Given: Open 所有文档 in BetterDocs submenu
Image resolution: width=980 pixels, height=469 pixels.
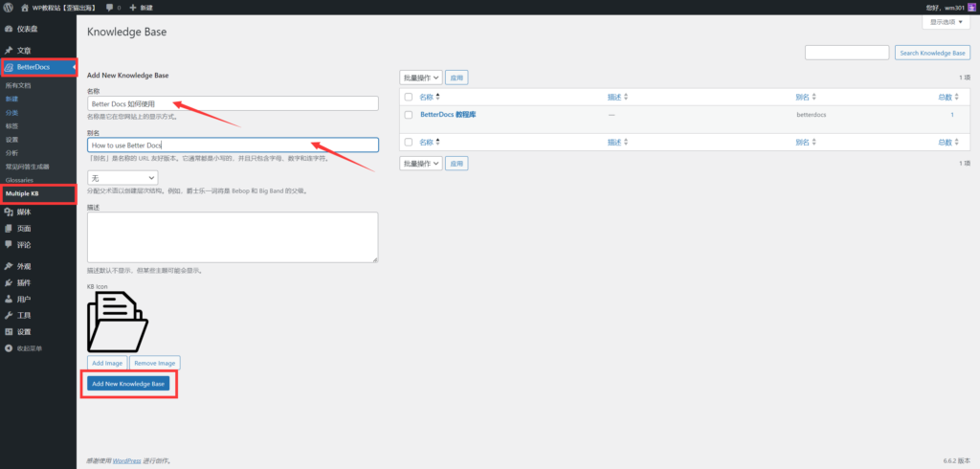Looking at the screenshot, I should point(17,85).
